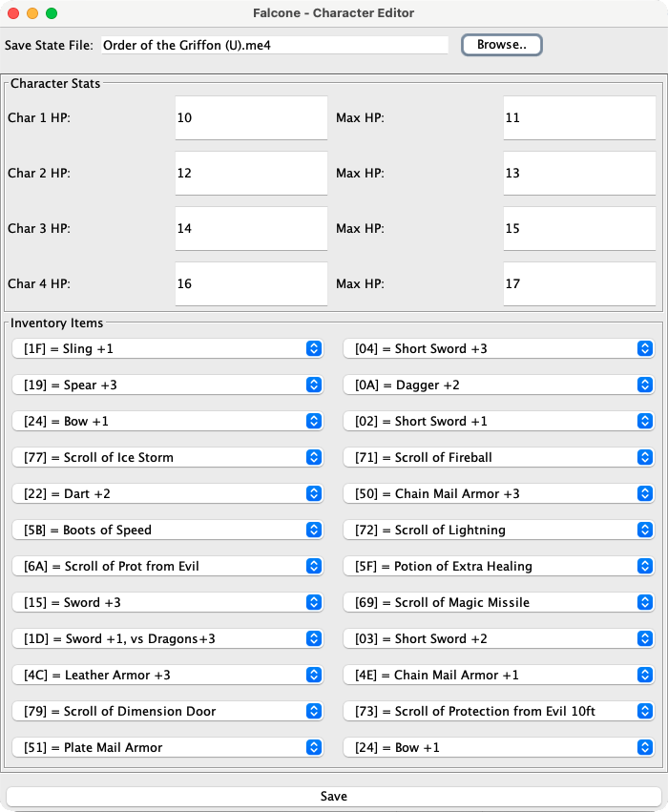The width and height of the screenshot is (668, 812).
Task: Click the Save button
Action: (333, 796)
